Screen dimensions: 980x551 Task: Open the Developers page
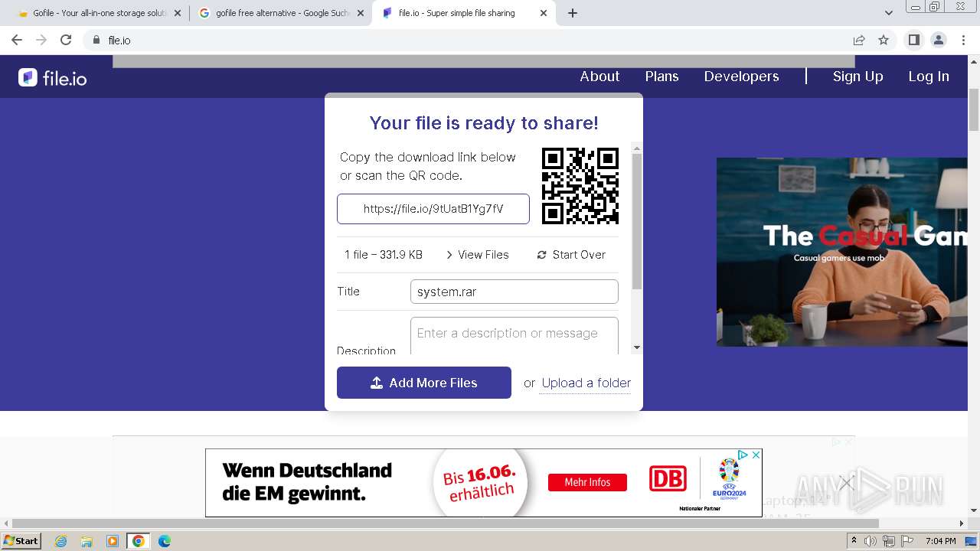(741, 77)
